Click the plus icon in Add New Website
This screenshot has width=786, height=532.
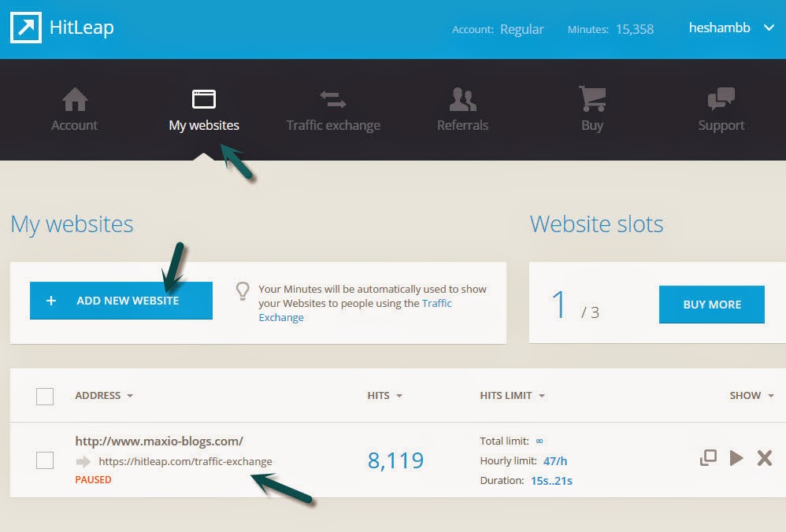click(50, 301)
